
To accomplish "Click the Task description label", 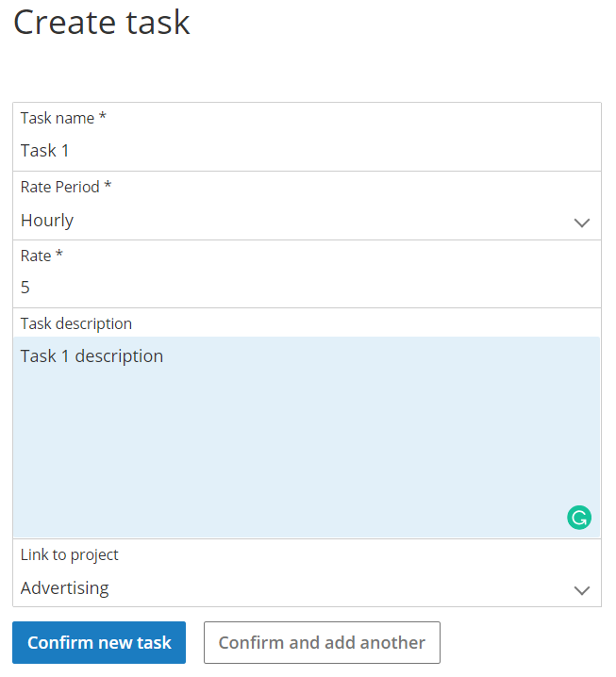I will (76, 323).
